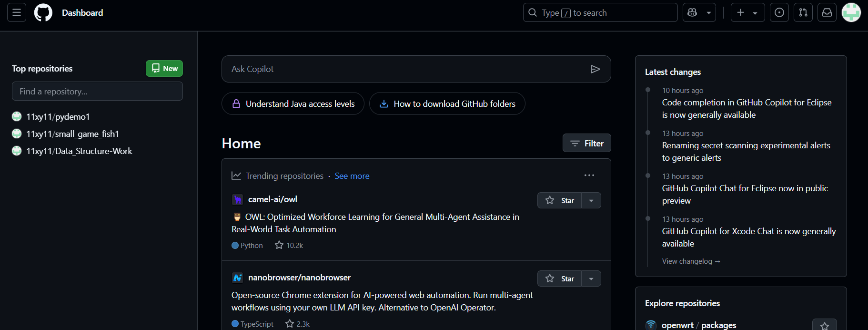
Task: Open the Copilot chat icon
Action: coord(692,12)
